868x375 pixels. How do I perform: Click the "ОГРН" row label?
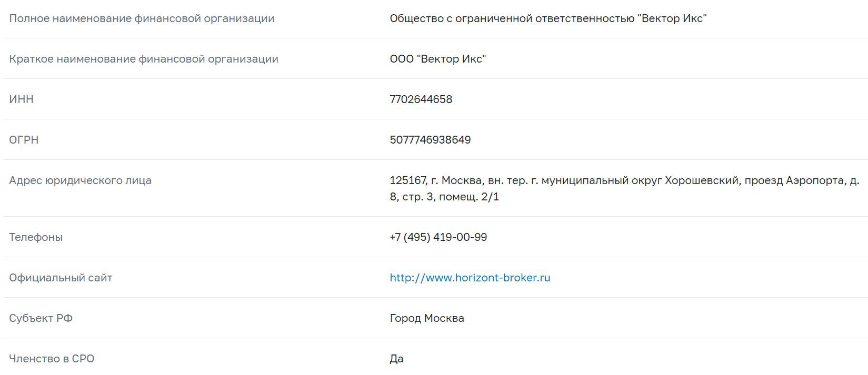pyautogui.click(x=24, y=140)
